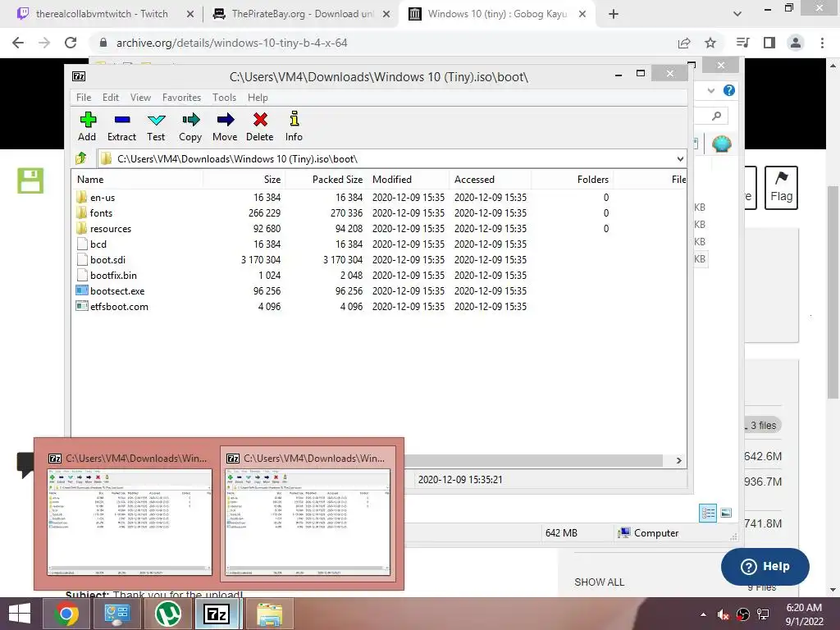Click the blue Help button on archive.org

pos(765,566)
